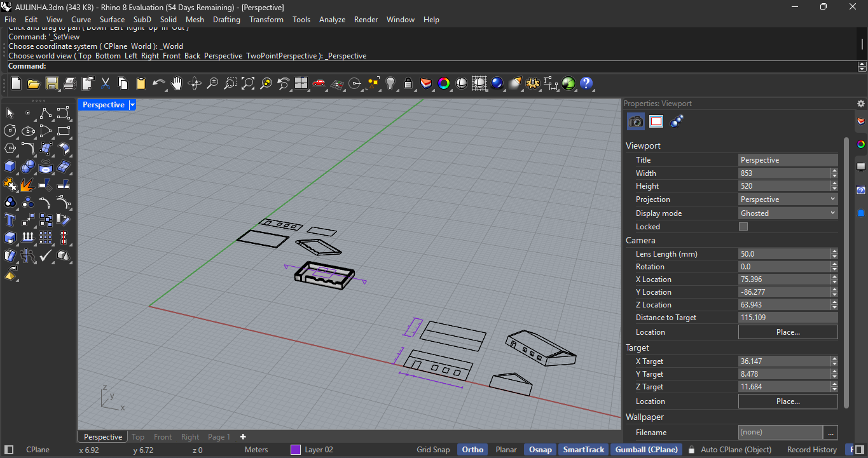Pick the Rectangle drawing tool
The image size is (868, 458).
pyautogui.click(x=65, y=131)
